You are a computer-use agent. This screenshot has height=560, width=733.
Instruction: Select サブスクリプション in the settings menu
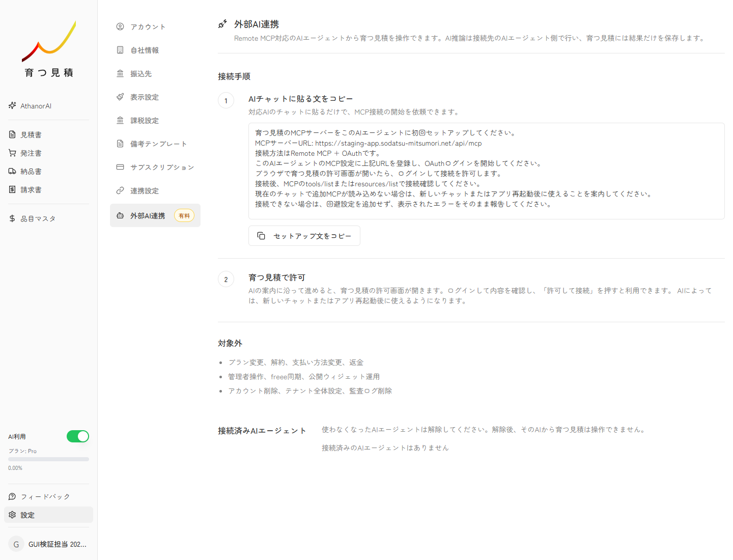(x=162, y=167)
